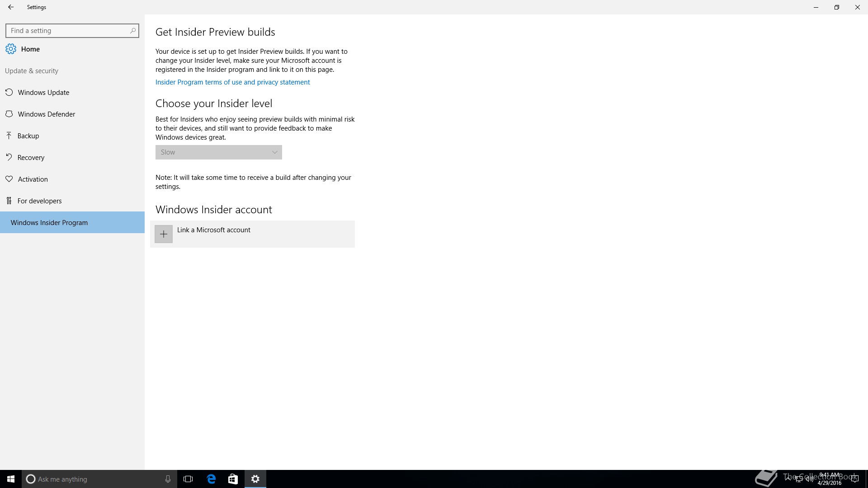Go to Settings Home

pos(72,49)
